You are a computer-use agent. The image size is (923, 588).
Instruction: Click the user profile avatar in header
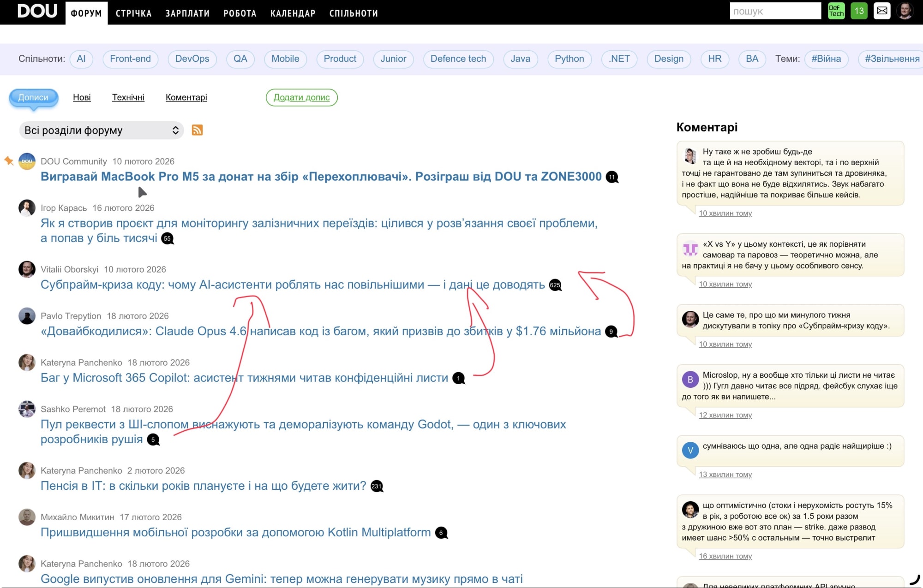point(905,11)
